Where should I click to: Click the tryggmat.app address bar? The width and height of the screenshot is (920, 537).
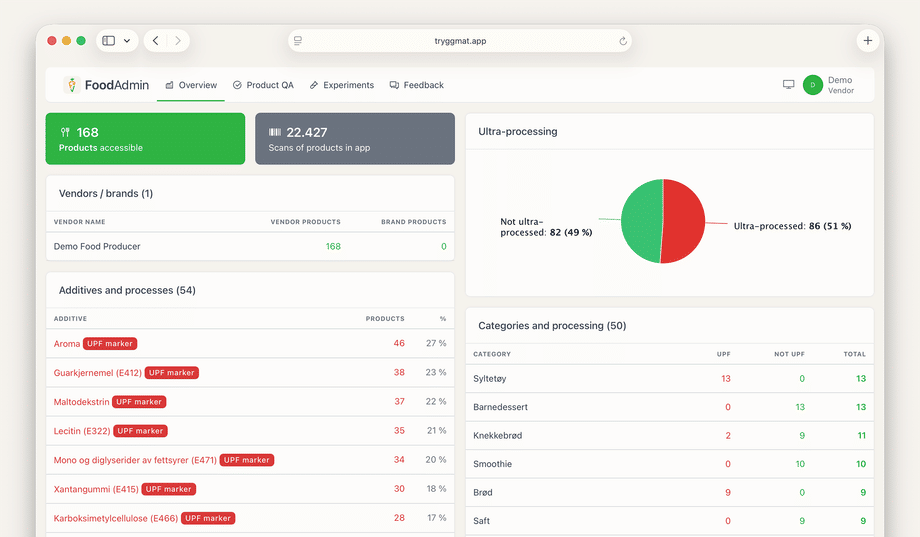(460, 40)
